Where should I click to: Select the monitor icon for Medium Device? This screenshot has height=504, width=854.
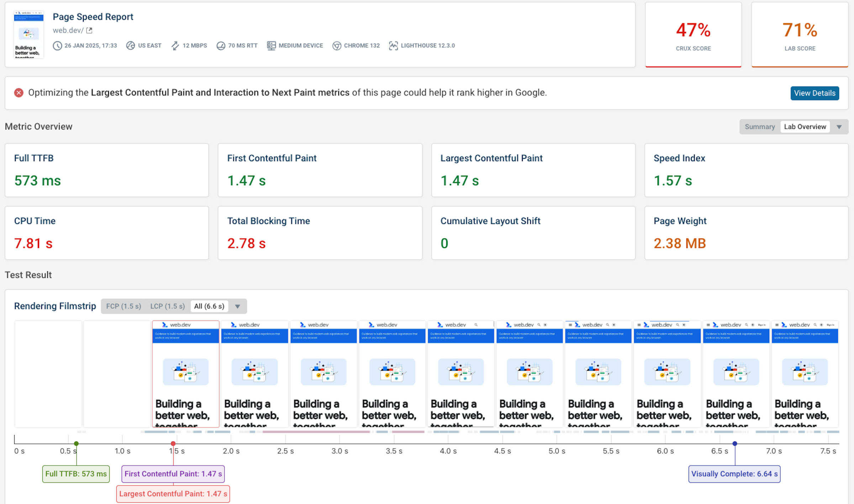point(271,46)
